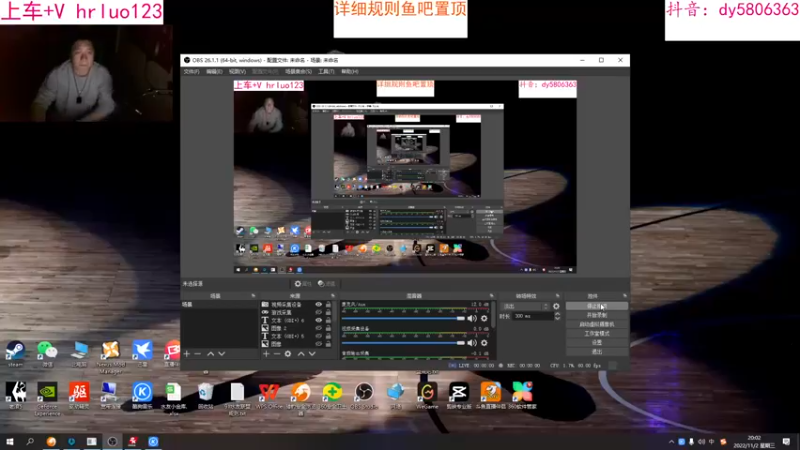This screenshot has width=800, height=450.
Task: Click the 退出 exit button in Controls
Action: click(x=596, y=352)
